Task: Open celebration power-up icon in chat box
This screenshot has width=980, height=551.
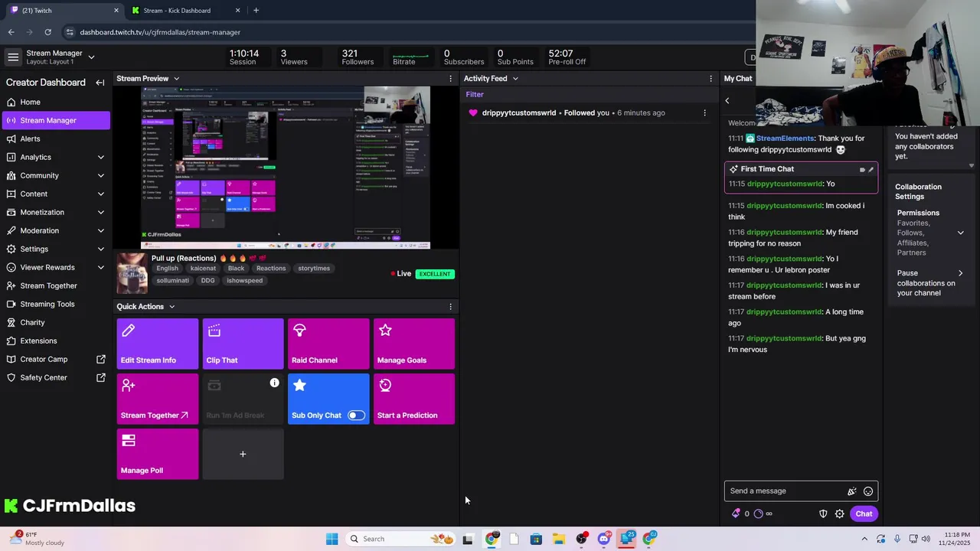Action: point(851,491)
